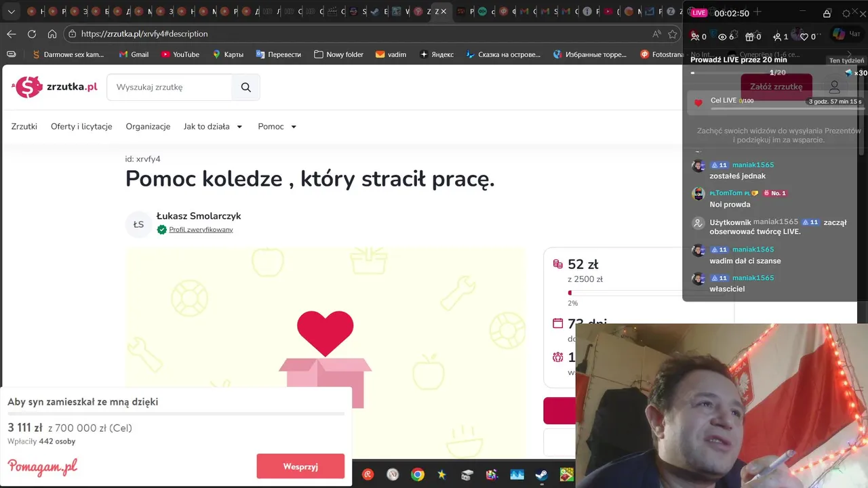
Task: Click the Wyszukaj zrzutkę search field
Action: [170, 87]
